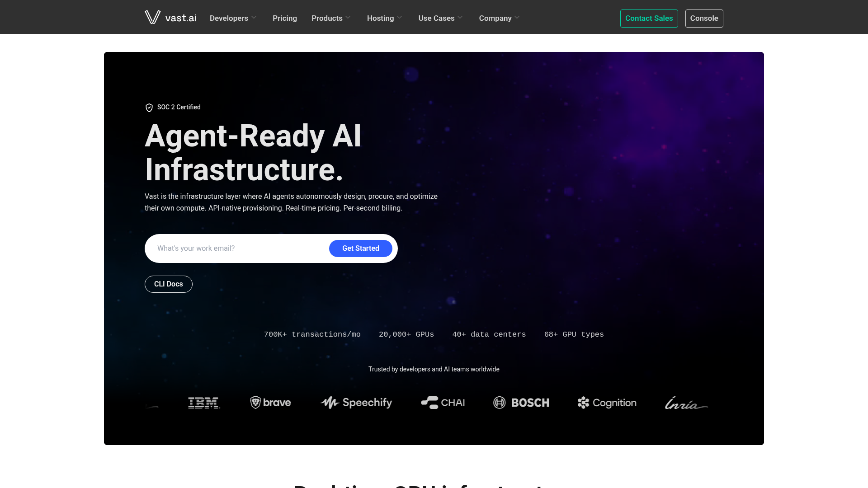The image size is (868, 488).
Task: Click the Brave logo
Action: point(270,403)
